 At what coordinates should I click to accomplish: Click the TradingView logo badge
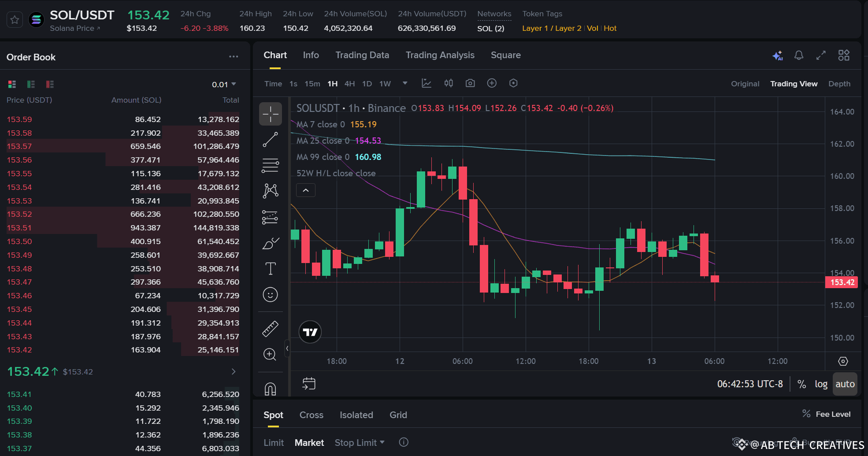[x=310, y=332]
